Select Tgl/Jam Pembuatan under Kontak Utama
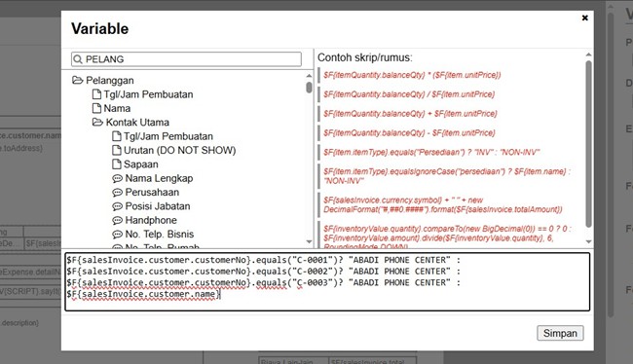Image resolution: width=633 pixels, height=364 pixels. point(168,136)
